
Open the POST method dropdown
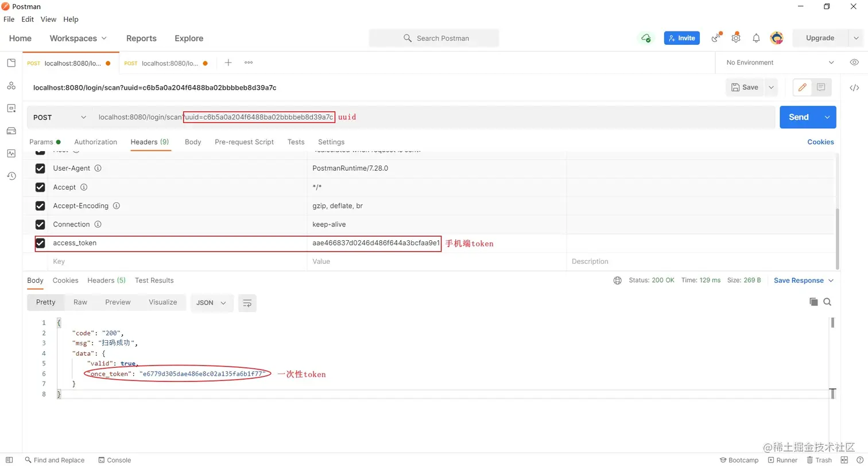point(60,117)
